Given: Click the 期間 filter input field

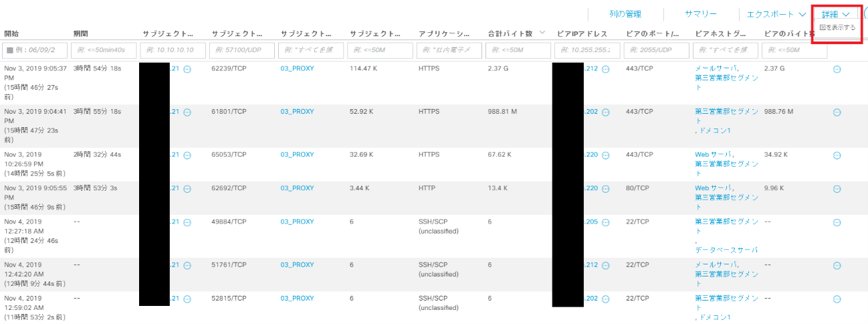Looking at the screenshot, I should 104,50.
